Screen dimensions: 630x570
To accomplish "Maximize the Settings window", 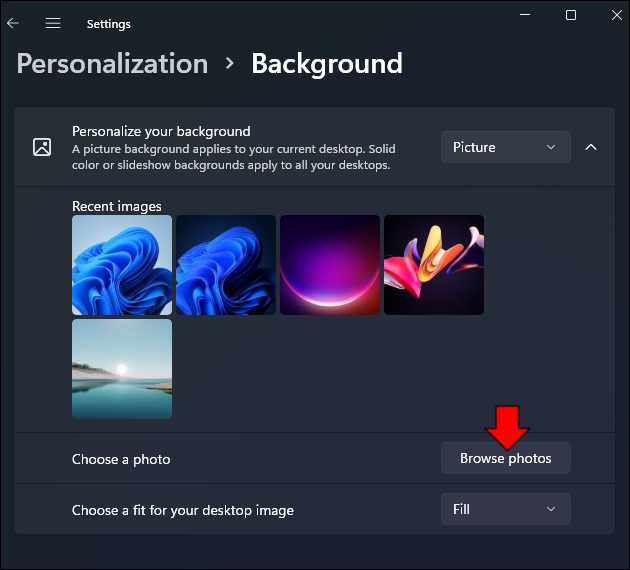I will click(x=571, y=15).
